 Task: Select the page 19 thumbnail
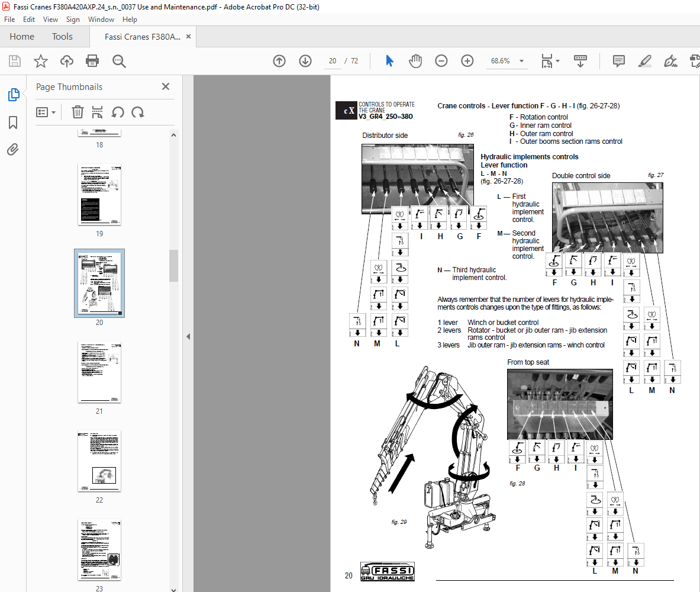click(x=99, y=195)
